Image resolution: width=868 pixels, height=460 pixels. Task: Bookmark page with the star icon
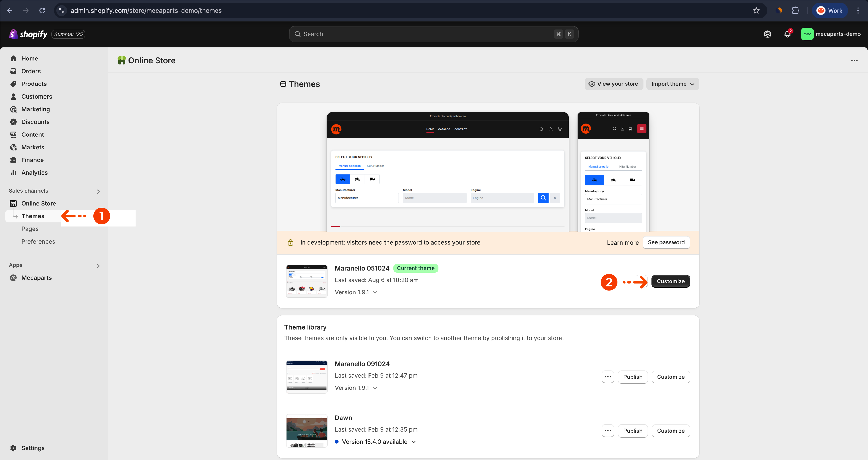click(756, 10)
